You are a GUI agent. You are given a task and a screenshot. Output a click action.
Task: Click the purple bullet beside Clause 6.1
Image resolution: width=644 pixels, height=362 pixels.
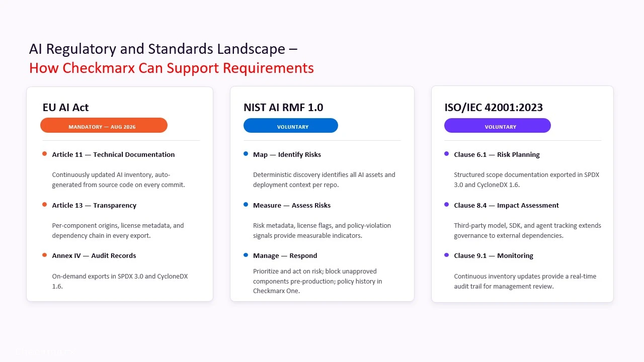[447, 154]
